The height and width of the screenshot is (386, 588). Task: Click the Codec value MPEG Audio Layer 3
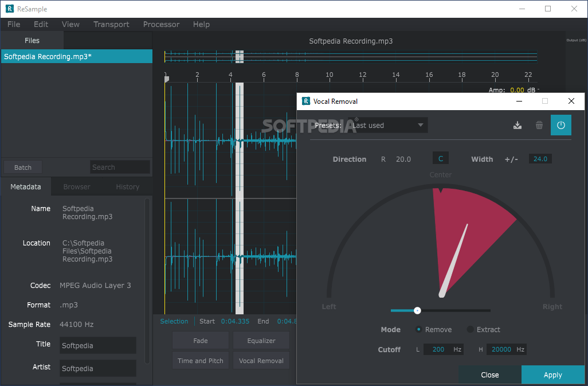tap(95, 285)
